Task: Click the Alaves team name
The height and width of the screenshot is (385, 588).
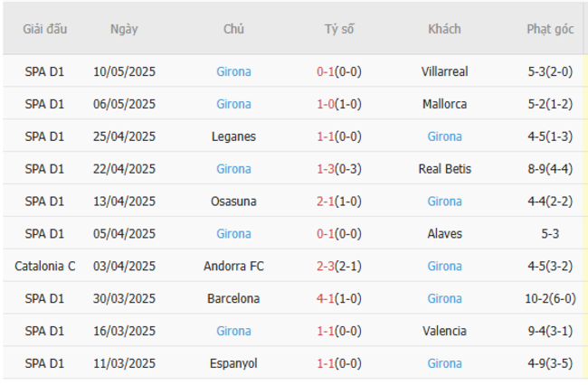Action: point(444,234)
